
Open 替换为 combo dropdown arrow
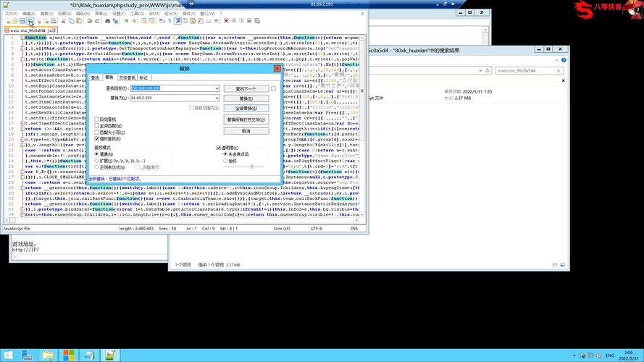pos(217,98)
